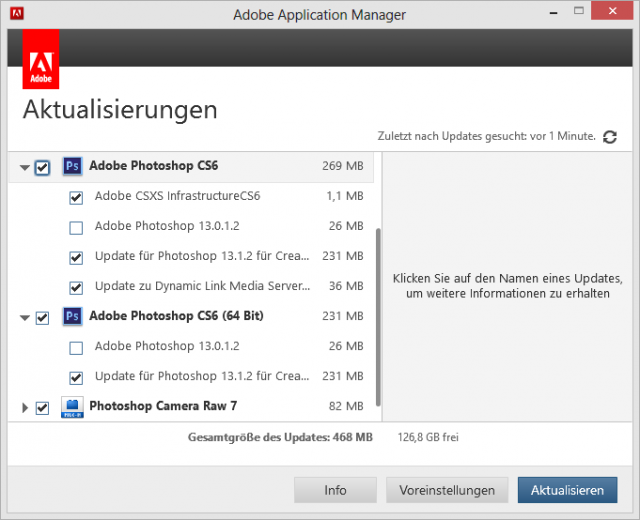Click the Info button
This screenshot has width=640, height=520.
point(335,490)
